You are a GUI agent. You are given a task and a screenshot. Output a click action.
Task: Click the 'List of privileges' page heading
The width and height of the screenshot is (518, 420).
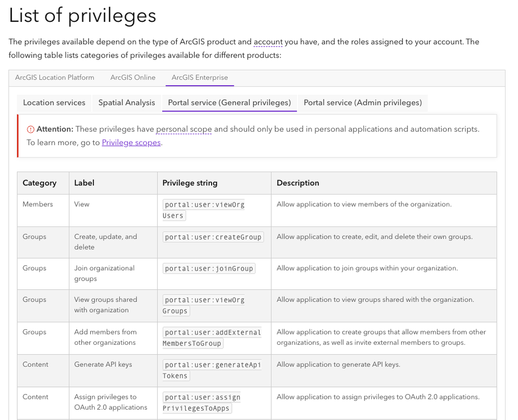pos(82,16)
